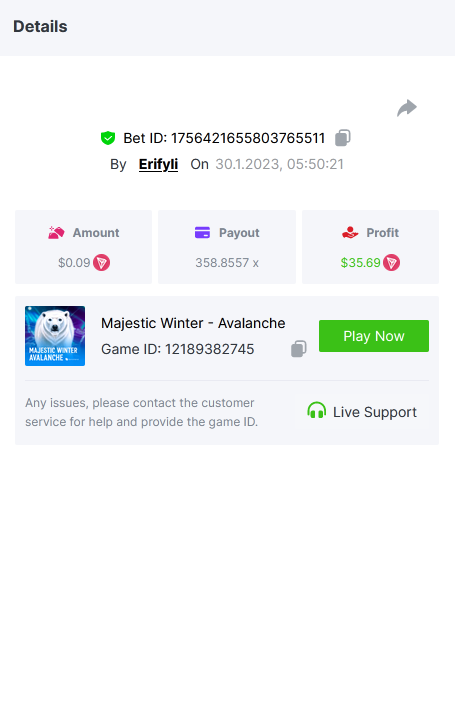This screenshot has height=706, width=455.
Task: Copy the Game ID using its copy icon
Action: pos(299,348)
